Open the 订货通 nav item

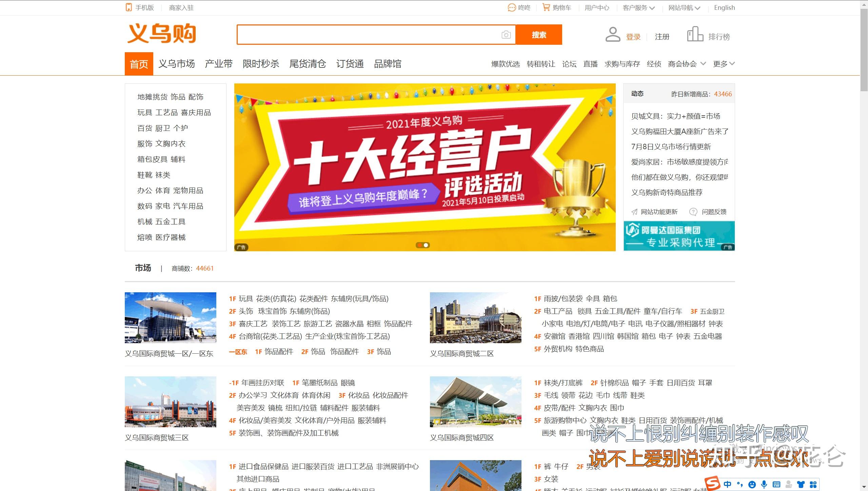[350, 64]
